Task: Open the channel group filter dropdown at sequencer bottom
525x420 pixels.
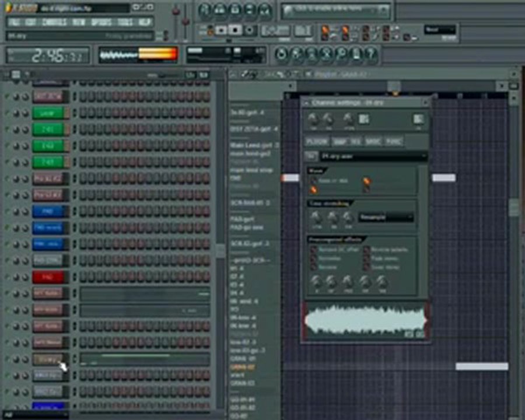Action: (35, 415)
